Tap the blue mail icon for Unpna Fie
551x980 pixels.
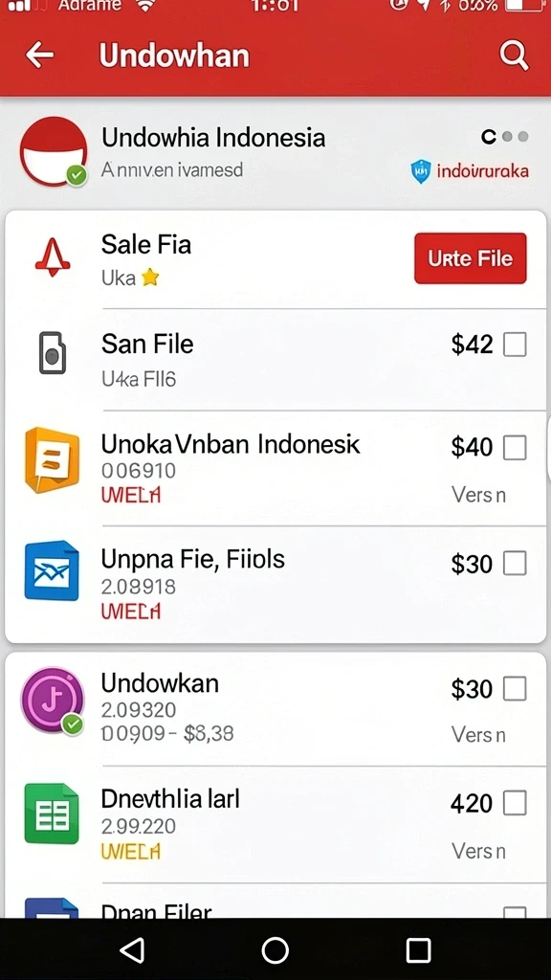coord(52,570)
